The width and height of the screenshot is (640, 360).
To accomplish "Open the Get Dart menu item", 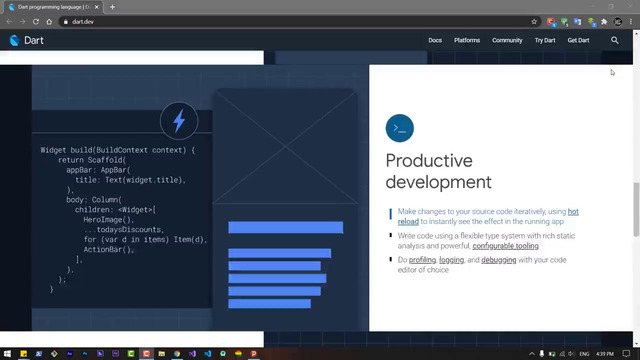I will coord(578,40).
